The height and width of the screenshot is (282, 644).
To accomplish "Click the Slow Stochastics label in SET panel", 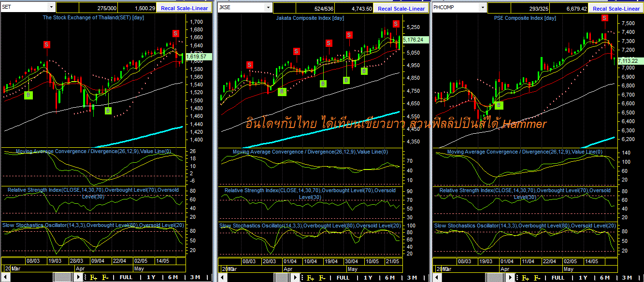I will coord(93,226).
